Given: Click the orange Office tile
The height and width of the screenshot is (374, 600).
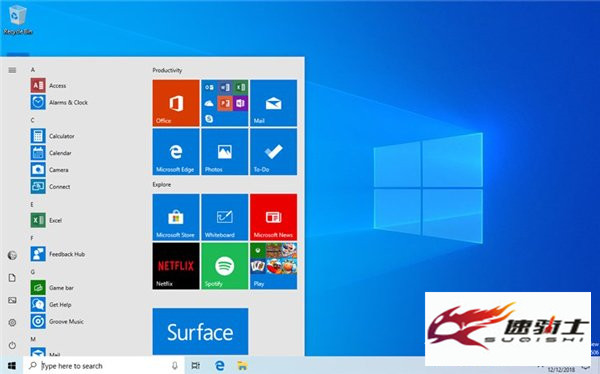Looking at the screenshot, I should point(176,103).
